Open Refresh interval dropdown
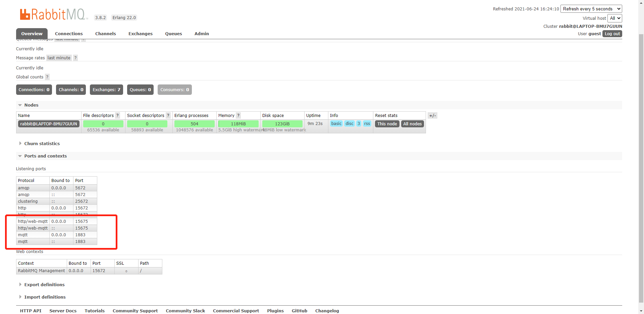 point(591,9)
